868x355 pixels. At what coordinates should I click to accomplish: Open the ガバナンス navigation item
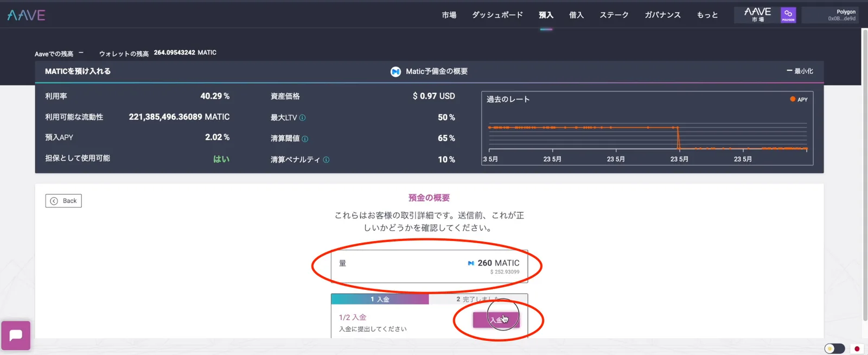662,15
